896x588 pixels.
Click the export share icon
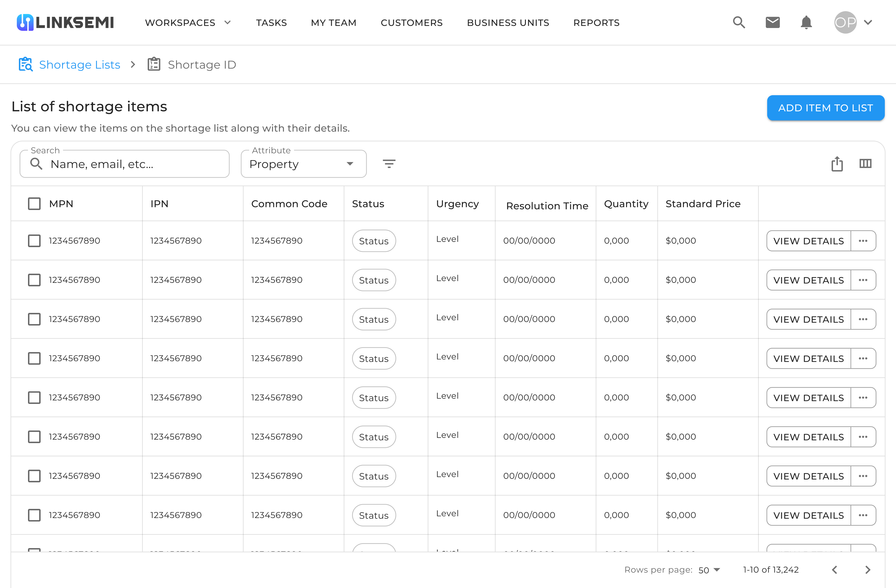coord(837,164)
